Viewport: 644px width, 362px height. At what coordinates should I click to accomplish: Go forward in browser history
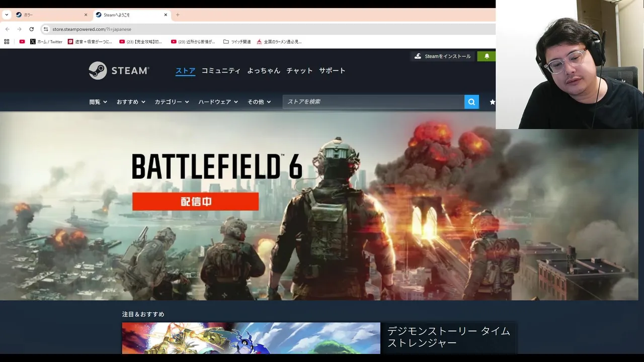coord(19,29)
